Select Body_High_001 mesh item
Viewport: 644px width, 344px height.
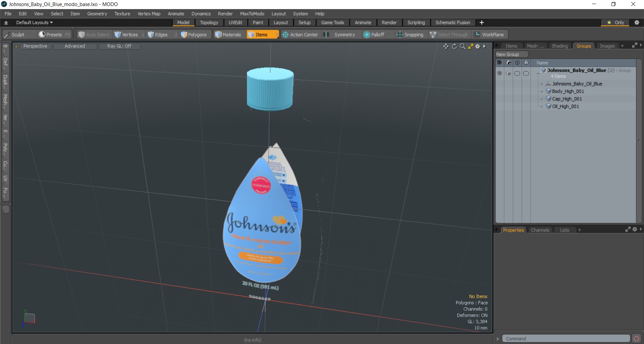click(x=568, y=91)
